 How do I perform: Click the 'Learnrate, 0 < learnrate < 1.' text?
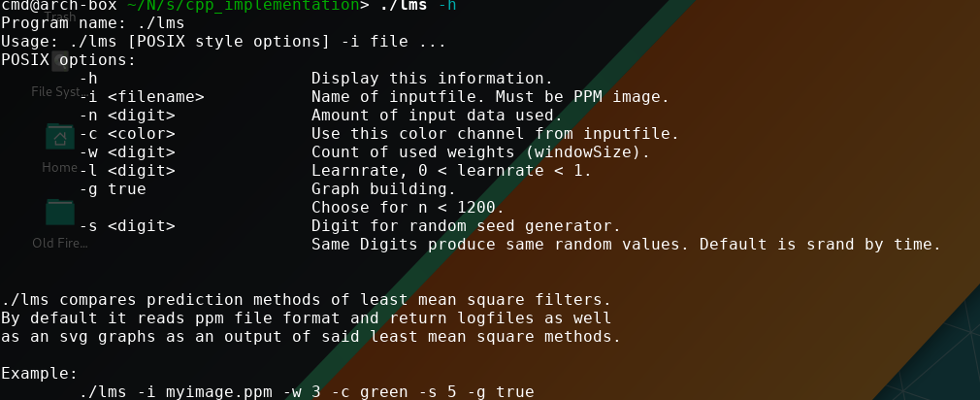pyautogui.click(x=451, y=171)
